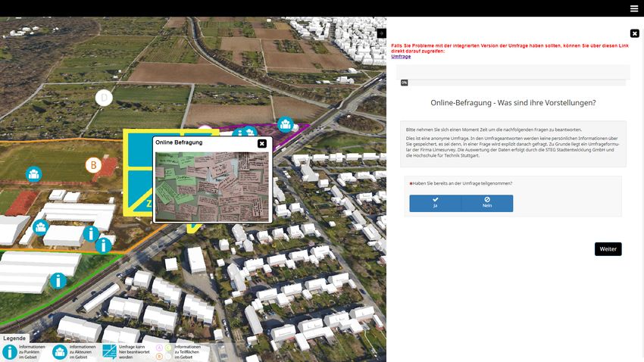Click the 0% survey progress bar

pos(513,83)
